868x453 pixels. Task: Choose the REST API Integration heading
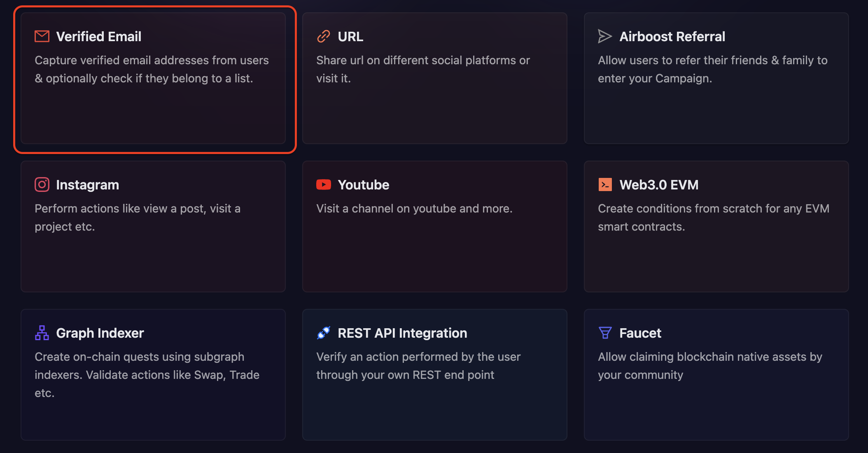tap(402, 333)
